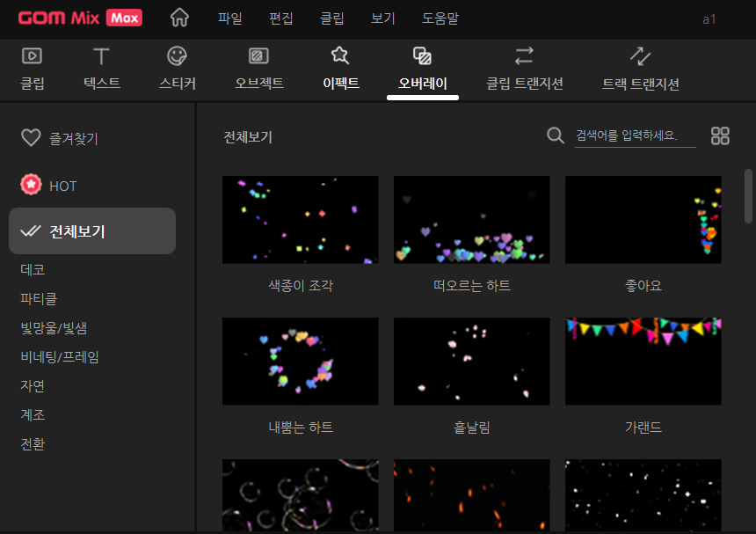756x534 pixels.
Task: Switch to the 이펙트 star icon
Action: click(340, 55)
